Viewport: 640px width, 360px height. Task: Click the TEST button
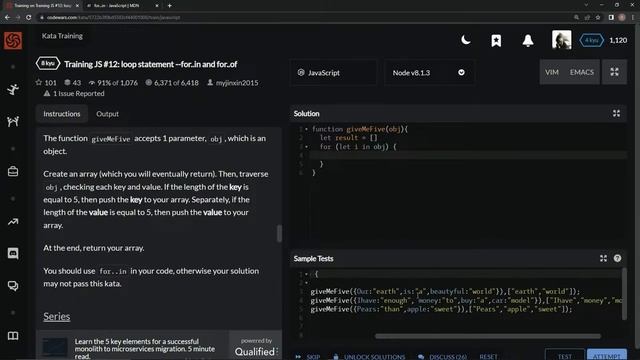tap(565, 356)
